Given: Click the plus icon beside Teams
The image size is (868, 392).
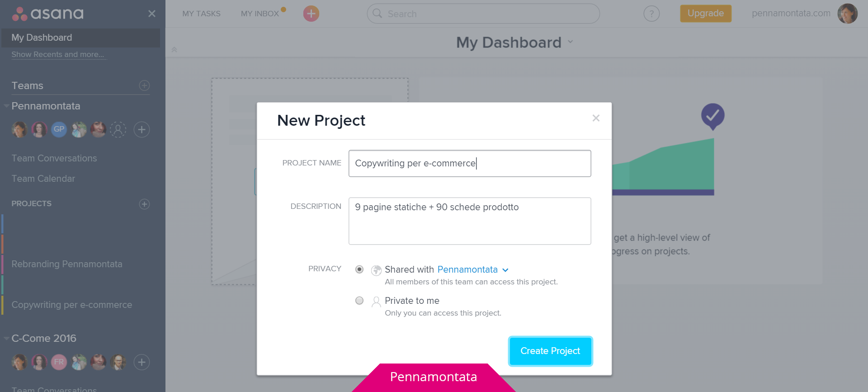Looking at the screenshot, I should pyautogui.click(x=144, y=85).
